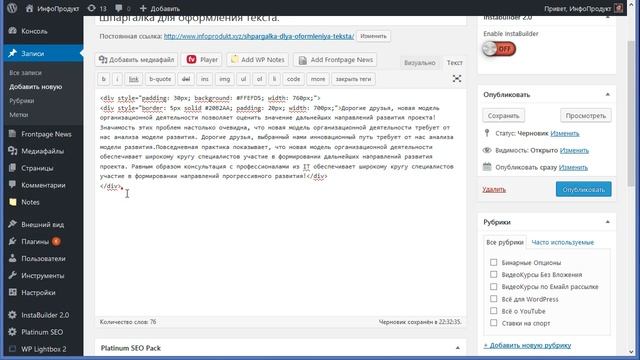This screenshot has height=360, width=640.
Task: Toggle the Enable InstaBuilder OFF switch
Action: pos(499,49)
